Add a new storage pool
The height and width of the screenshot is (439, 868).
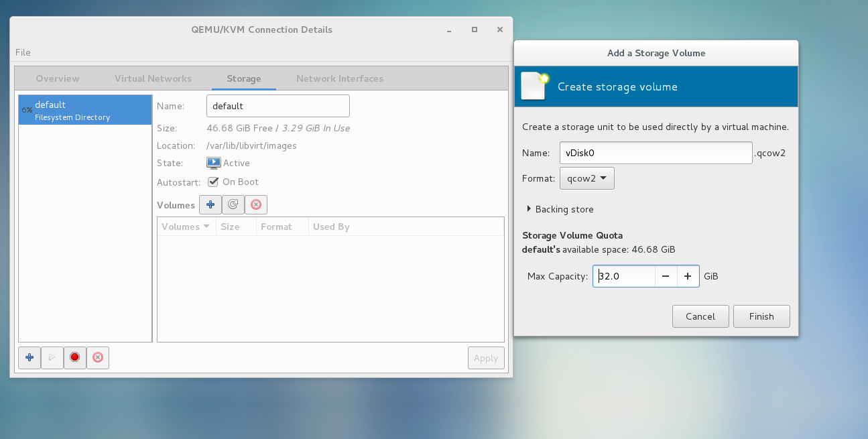coord(29,358)
